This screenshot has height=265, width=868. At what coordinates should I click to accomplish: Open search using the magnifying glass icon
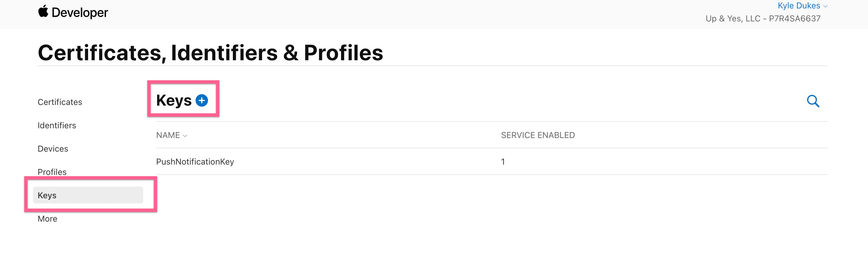point(814,101)
